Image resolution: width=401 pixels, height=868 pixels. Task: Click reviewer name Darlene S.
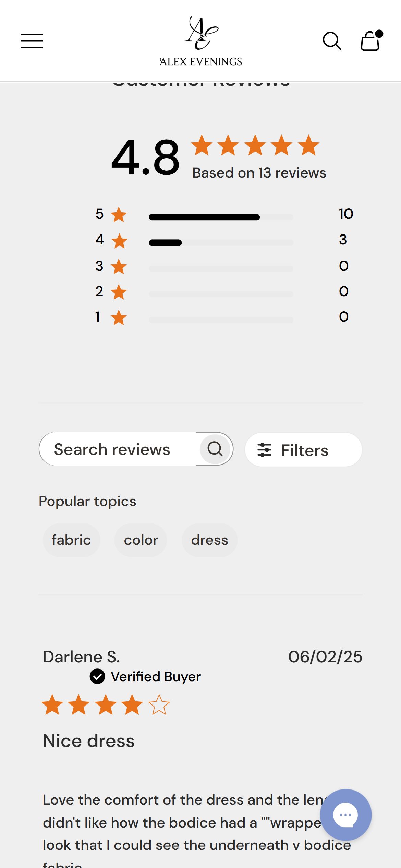[82, 657]
